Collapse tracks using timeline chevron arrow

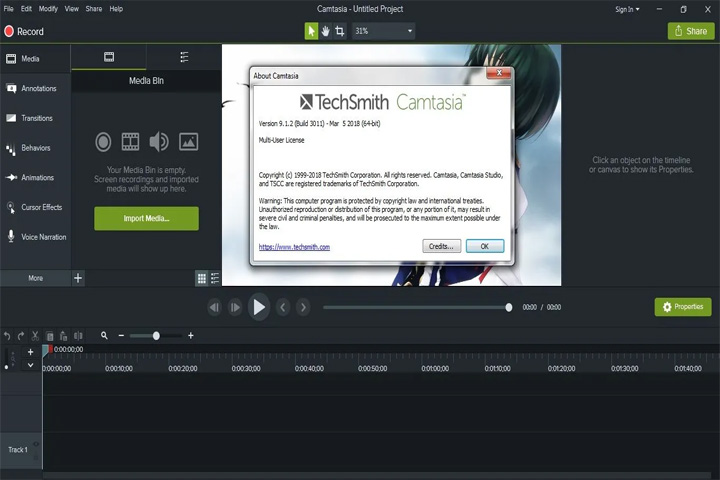30,365
